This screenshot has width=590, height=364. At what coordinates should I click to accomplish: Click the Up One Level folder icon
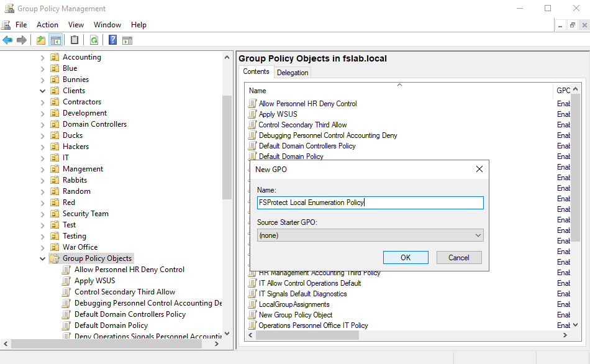point(41,40)
